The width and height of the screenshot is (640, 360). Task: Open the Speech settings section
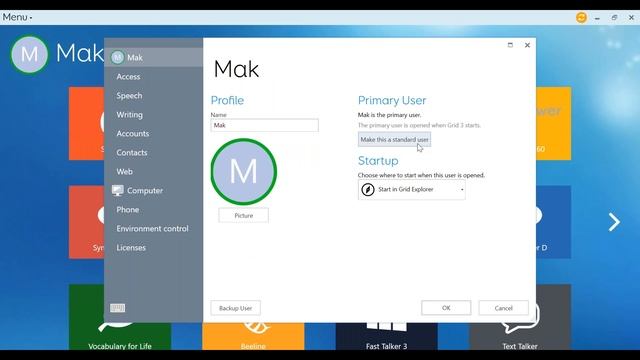point(129,96)
